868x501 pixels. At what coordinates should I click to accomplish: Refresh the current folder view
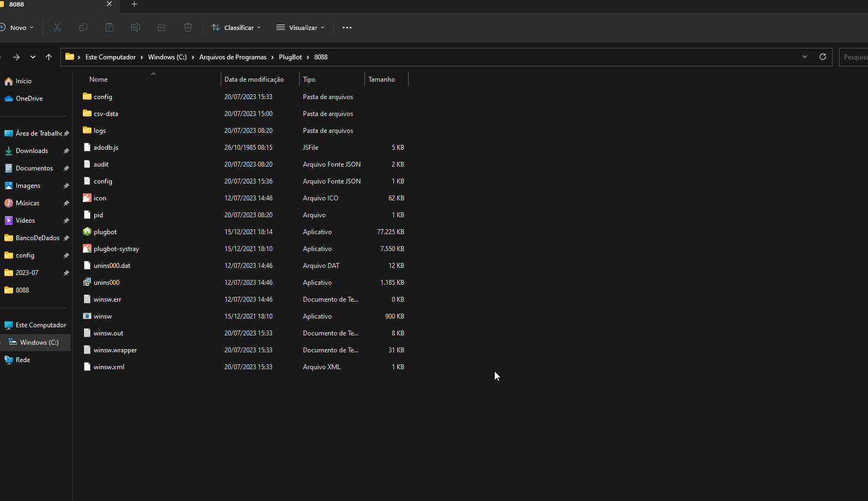click(x=823, y=57)
